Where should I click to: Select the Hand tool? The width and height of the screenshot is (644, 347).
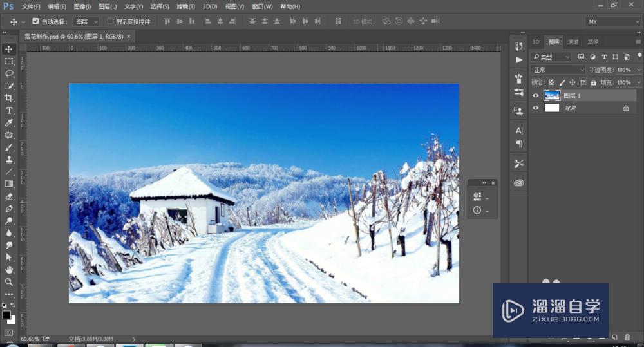(x=8, y=270)
